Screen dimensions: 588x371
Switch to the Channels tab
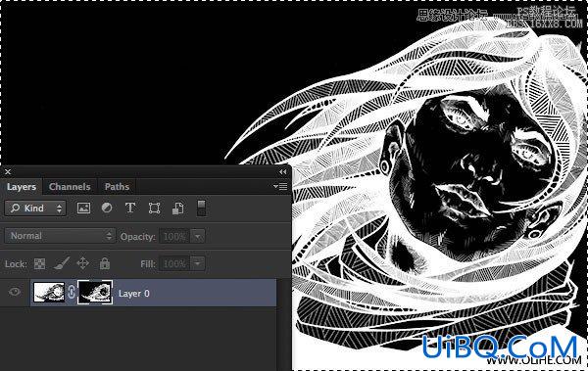click(70, 187)
